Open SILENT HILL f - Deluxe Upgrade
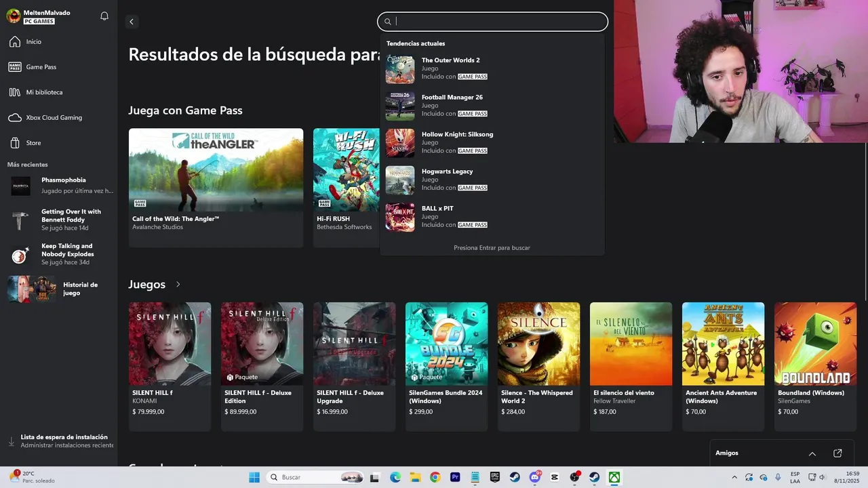Screen dimensions: 868x488 (x=354, y=367)
